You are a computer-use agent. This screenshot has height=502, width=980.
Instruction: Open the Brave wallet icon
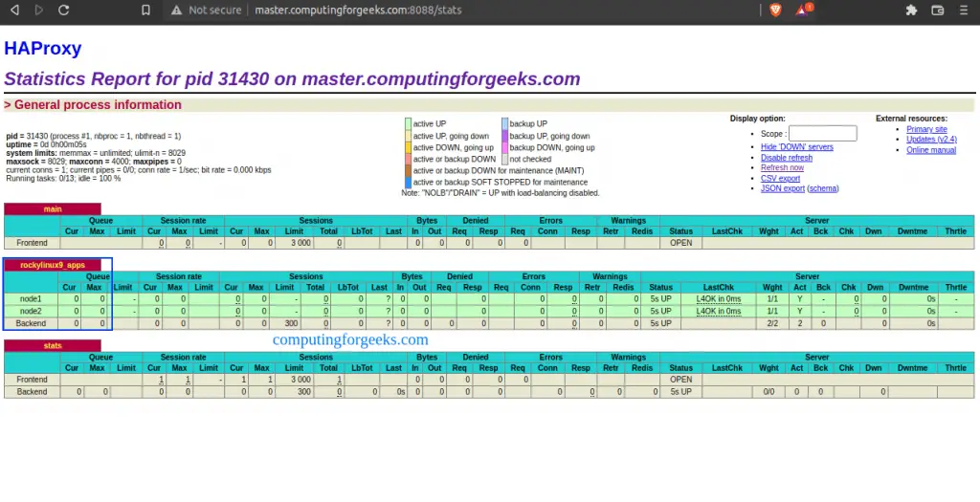[x=938, y=10]
